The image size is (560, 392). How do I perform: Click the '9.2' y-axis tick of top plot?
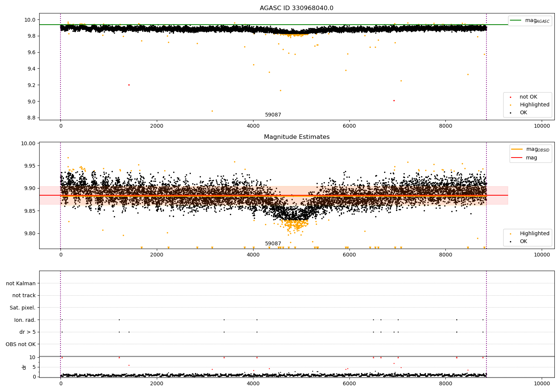click(x=31, y=85)
